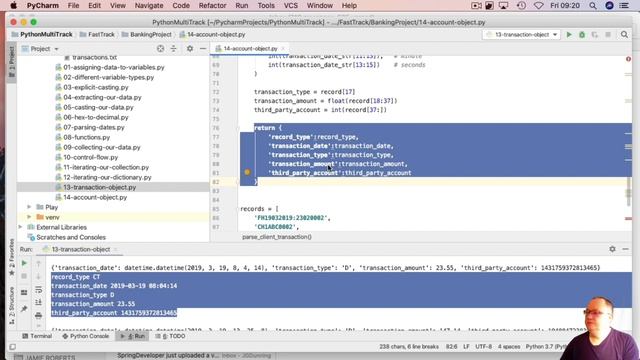Open macOS notification center list icon
This screenshot has width=640, height=360.
coord(624,6)
